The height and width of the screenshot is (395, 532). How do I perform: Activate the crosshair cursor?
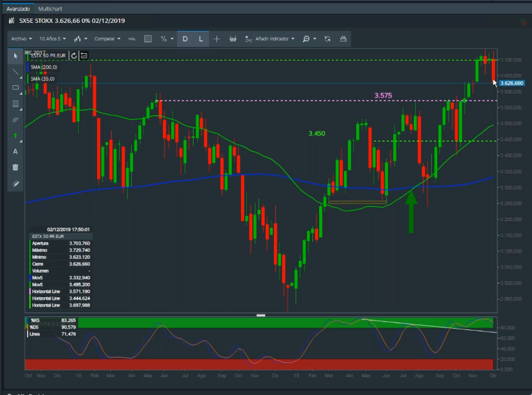click(x=217, y=39)
